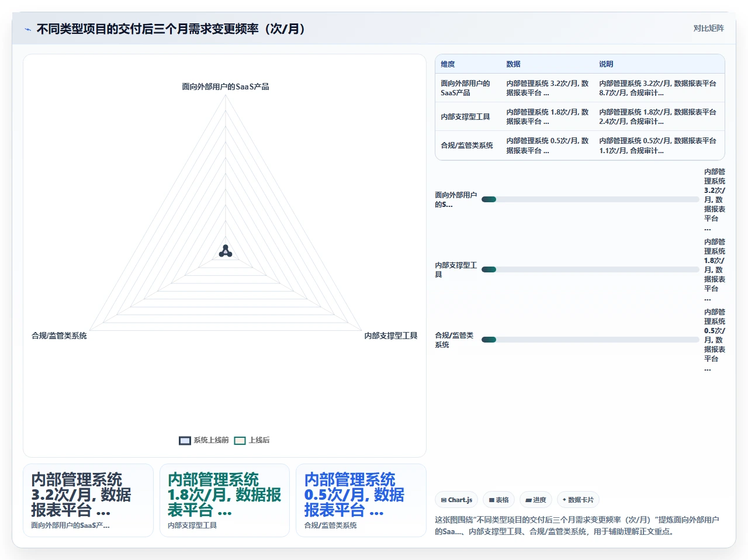
Task: Click the chart title 不同类型项目的交付后三个月需求变更频率
Action: click(x=171, y=29)
